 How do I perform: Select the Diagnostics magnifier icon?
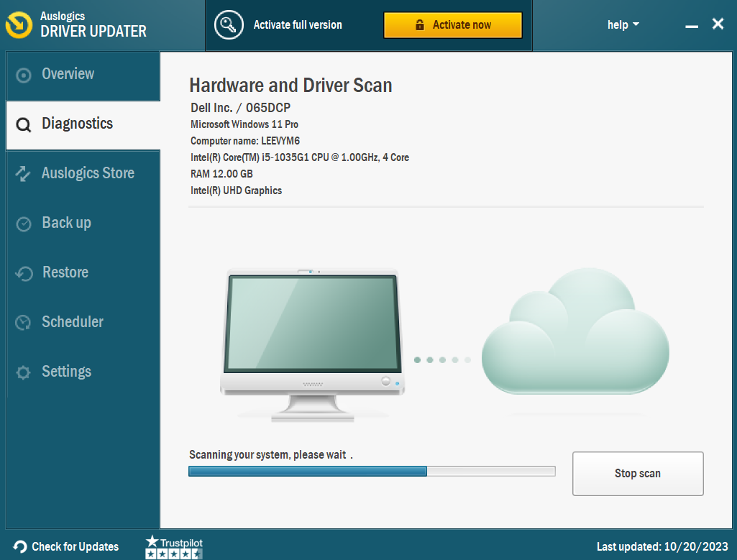tap(23, 124)
